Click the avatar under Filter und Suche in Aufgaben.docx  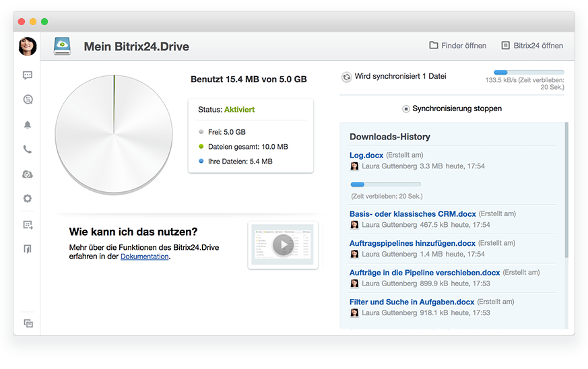click(354, 312)
